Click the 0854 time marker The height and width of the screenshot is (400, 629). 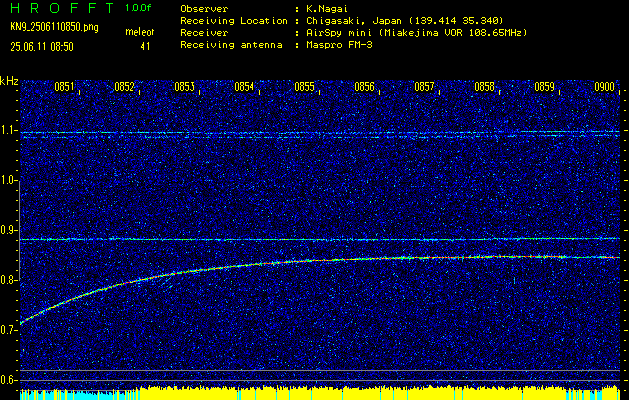244,87
